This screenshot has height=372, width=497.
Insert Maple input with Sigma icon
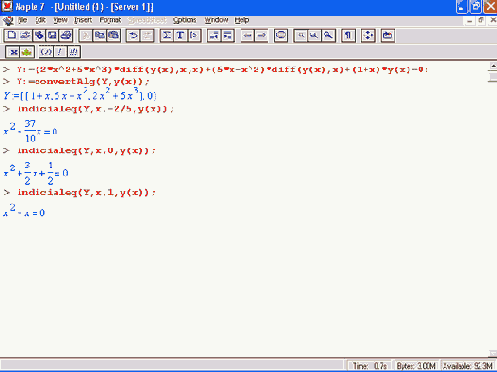tap(167, 35)
